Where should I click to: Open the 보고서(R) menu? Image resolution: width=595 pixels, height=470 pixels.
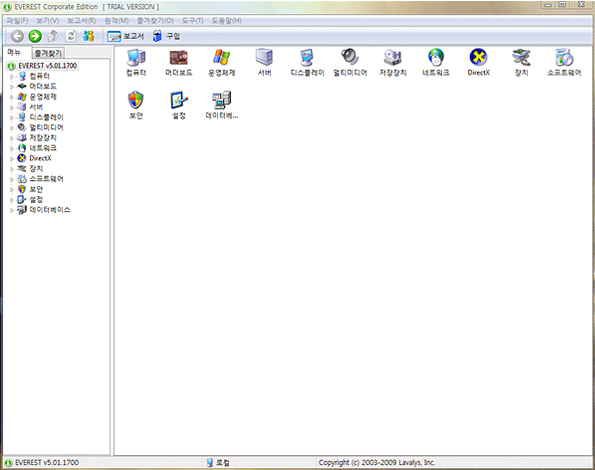(x=82, y=20)
